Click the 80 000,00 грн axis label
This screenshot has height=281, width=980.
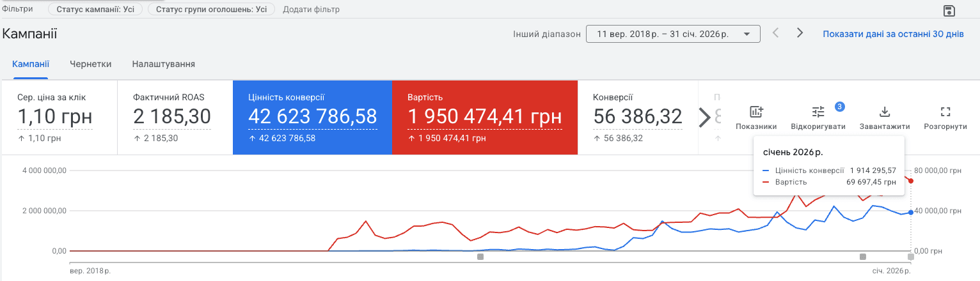pos(938,171)
